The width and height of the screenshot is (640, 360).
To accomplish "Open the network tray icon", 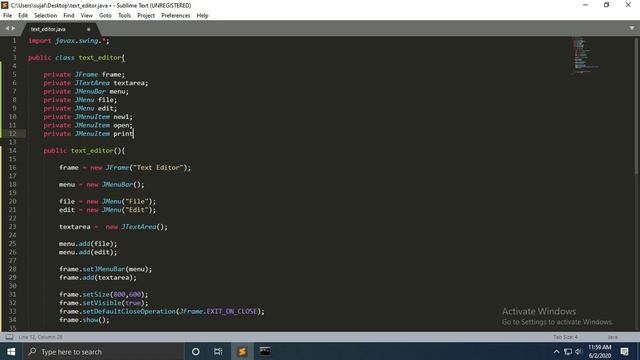I will 568,351.
